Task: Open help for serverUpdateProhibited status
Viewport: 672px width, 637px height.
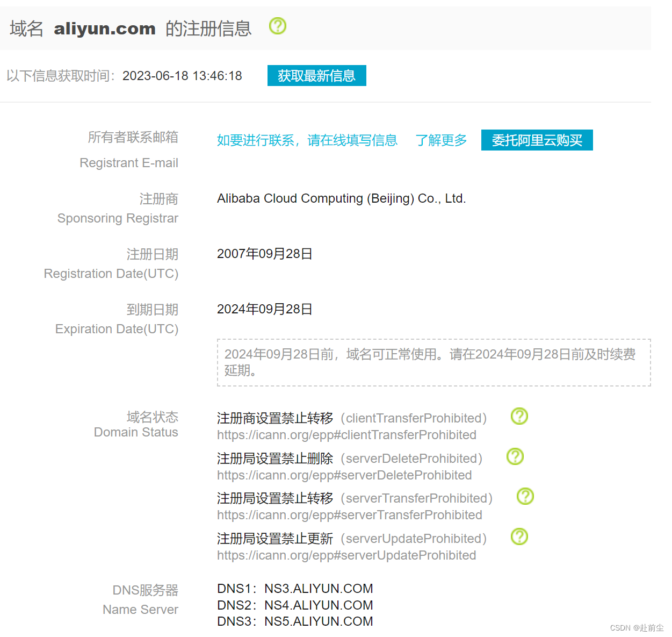Action: pyautogui.click(x=519, y=536)
